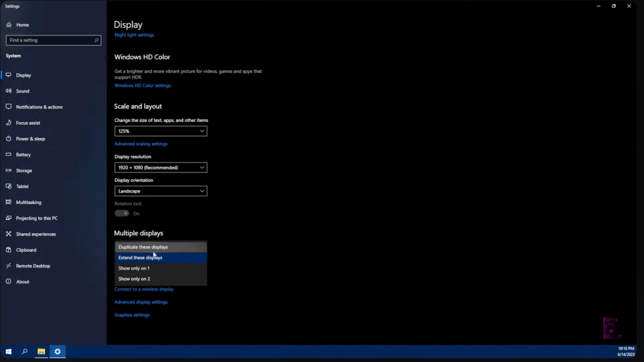This screenshot has width=644, height=362.
Task: Open Night light settings link
Action: (x=134, y=35)
